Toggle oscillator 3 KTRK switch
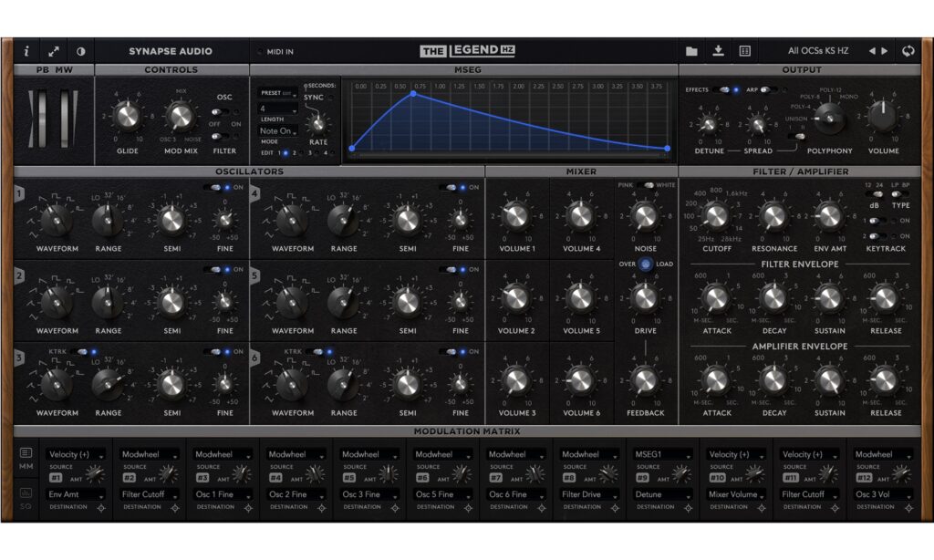Viewport: 934px width, 560px height. 81,351
